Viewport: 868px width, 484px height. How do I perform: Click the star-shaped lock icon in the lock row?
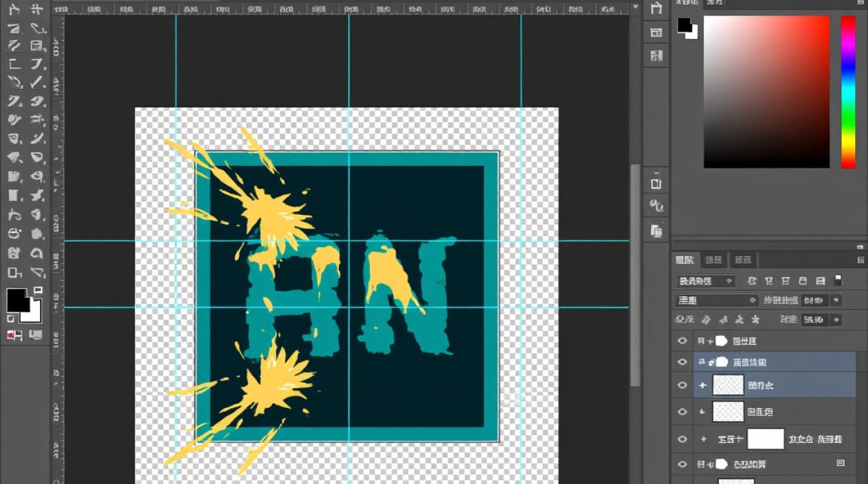(756, 319)
